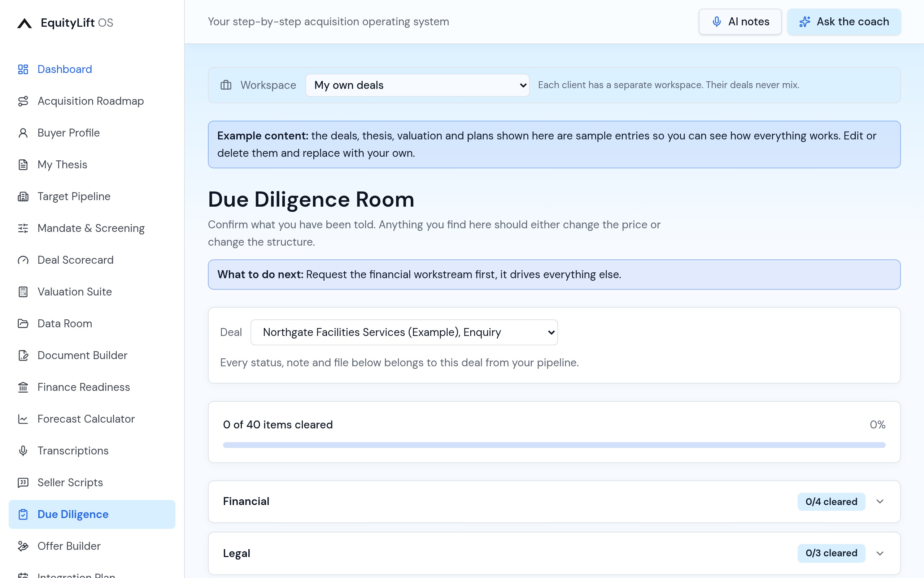The image size is (924, 578).
Task: Open the Deal selector dropdown
Action: pos(404,332)
